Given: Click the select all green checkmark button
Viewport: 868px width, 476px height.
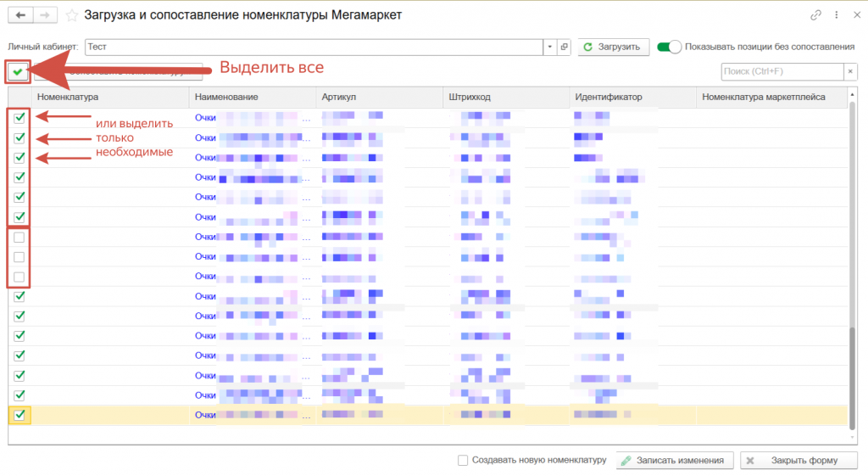Looking at the screenshot, I should 18,72.
